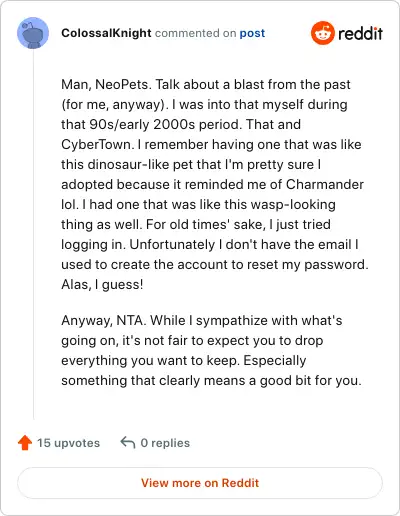The height and width of the screenshot is (516, 400).
Task: Click "Anyway, NTA." at the start of paragraph two
Action: coord(104,321)
